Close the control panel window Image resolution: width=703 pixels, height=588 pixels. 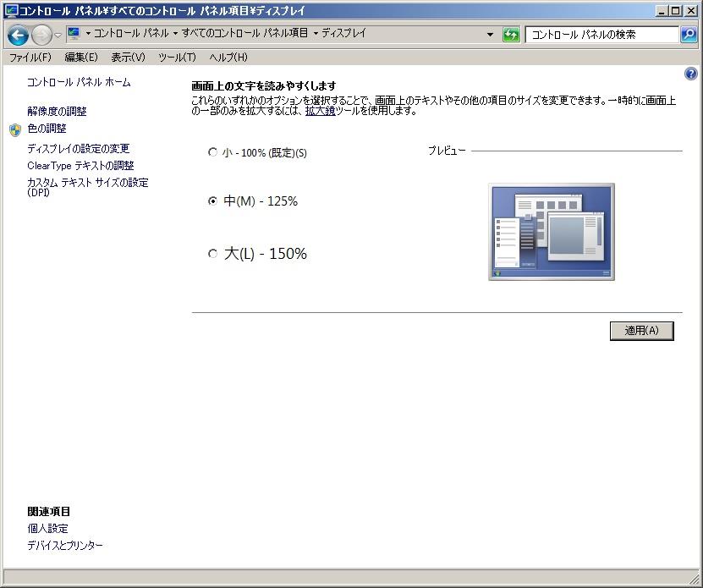(x=691, y=11)
